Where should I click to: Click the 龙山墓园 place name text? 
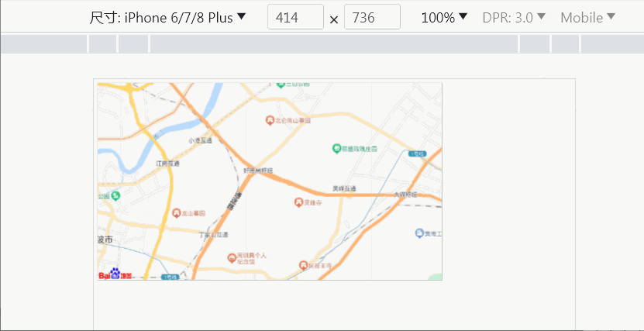194,213
